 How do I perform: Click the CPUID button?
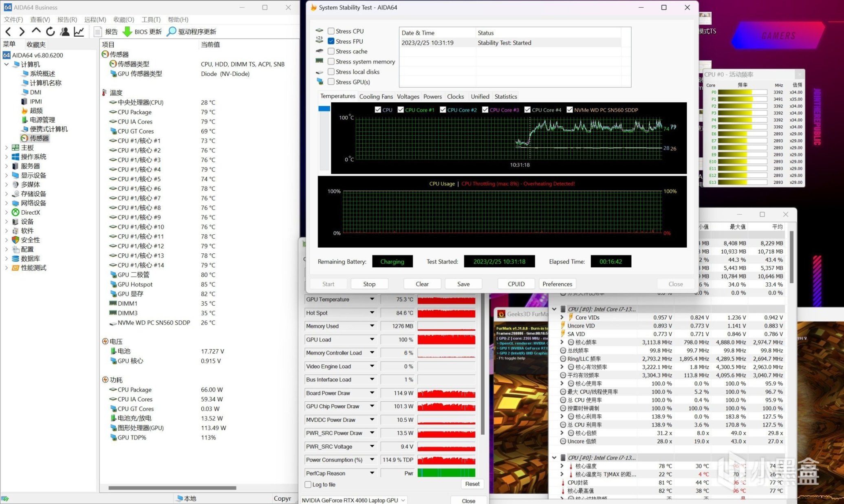(x=516, y=284)
